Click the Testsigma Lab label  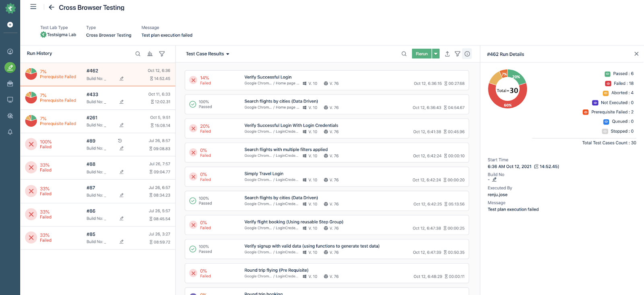(x=62, y=35)
